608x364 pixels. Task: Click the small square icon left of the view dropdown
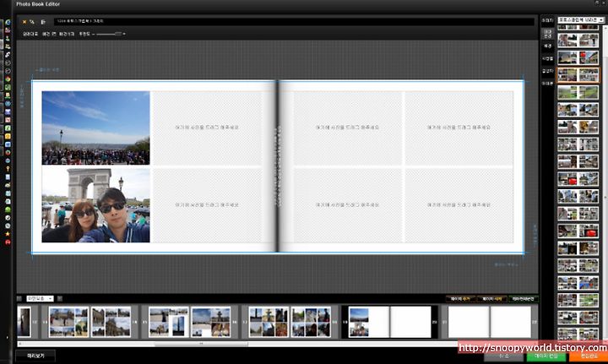pyautogui.click(x=19, y=298)
